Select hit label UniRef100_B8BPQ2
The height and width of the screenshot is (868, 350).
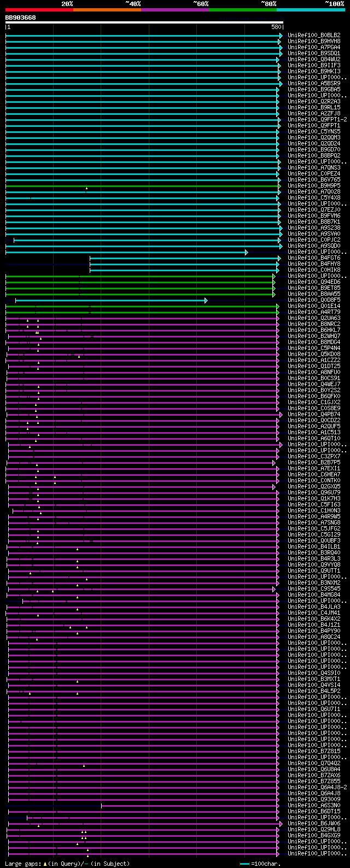[x=314, y=155]
